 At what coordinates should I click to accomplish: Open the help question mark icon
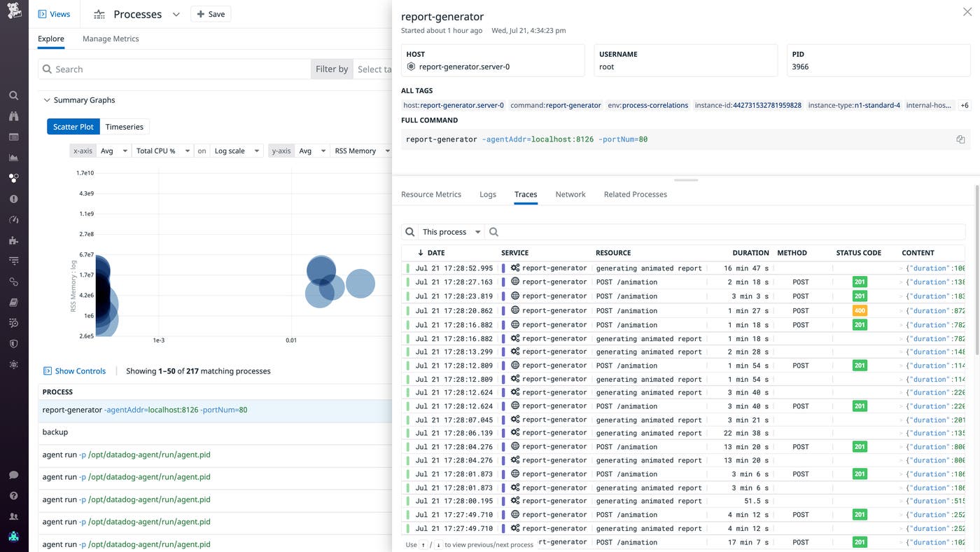tap(14, 496)
